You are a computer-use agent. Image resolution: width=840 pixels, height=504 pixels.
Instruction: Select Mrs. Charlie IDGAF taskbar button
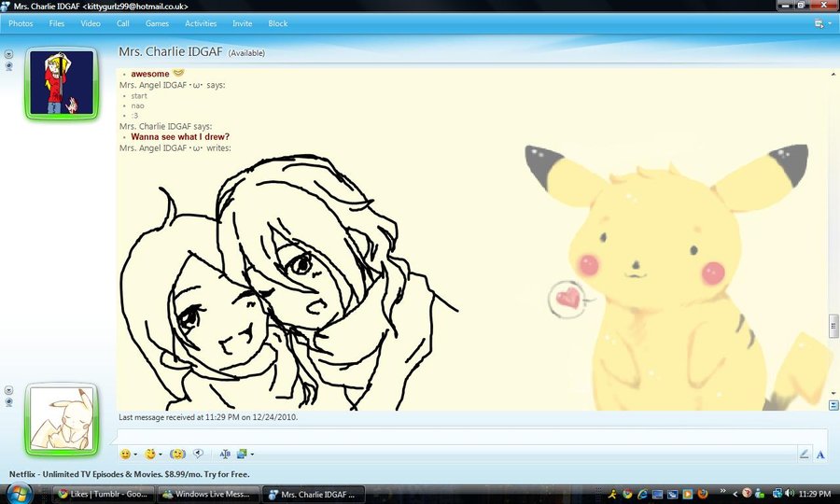(314, 494)
